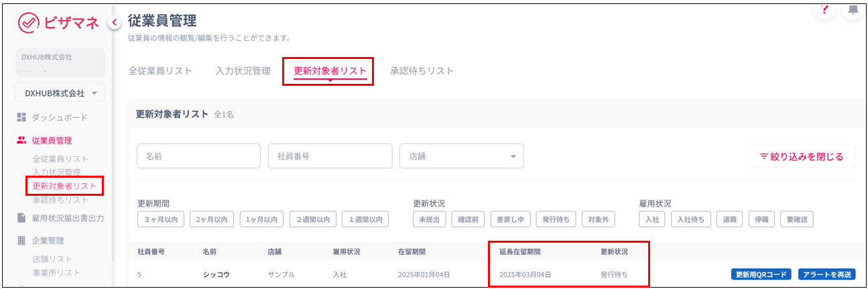Click the ダッシュボード dashboard icon
868x289 pixels.
pos(21,117)
